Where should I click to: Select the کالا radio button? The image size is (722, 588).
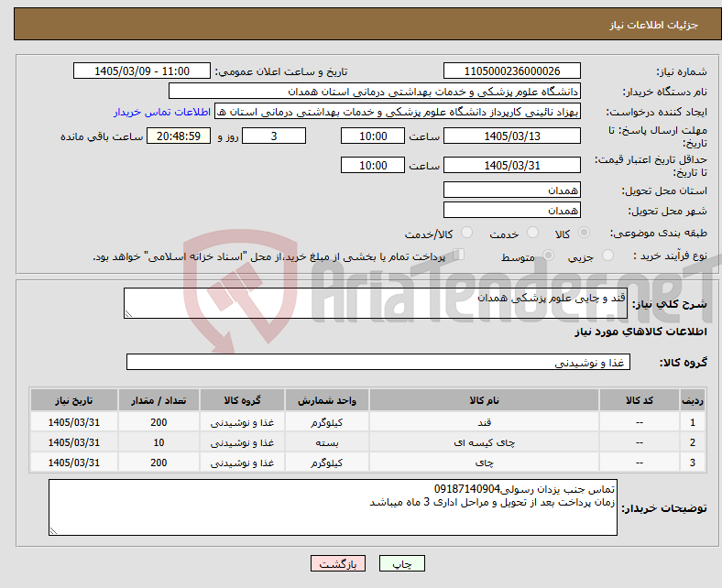pyautogui.click(x=584, y=233)
